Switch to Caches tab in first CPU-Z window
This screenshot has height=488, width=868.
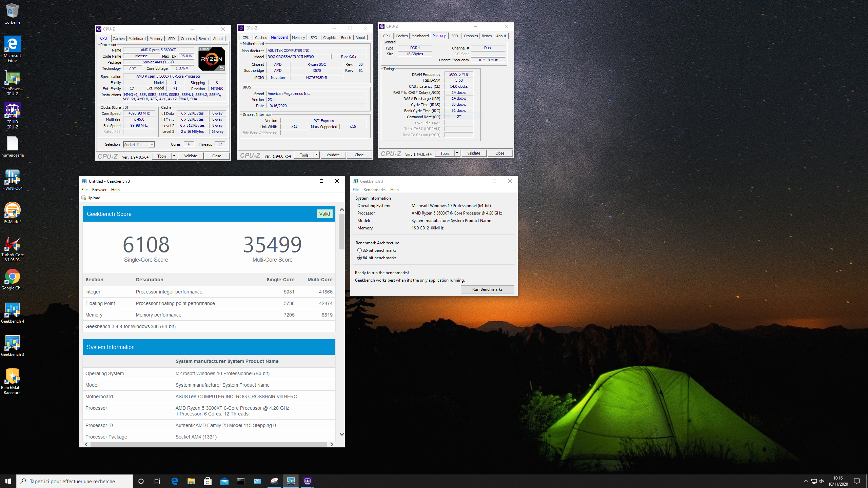119,39
